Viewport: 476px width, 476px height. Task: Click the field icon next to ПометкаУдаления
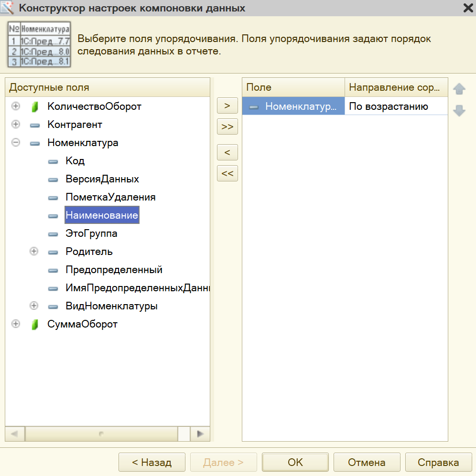click(53, 198)
